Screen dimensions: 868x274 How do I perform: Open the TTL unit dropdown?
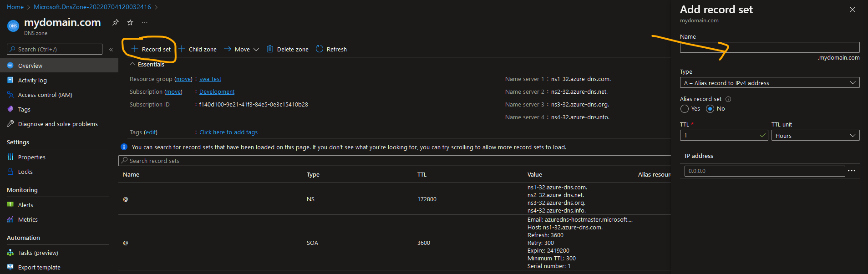816,136
